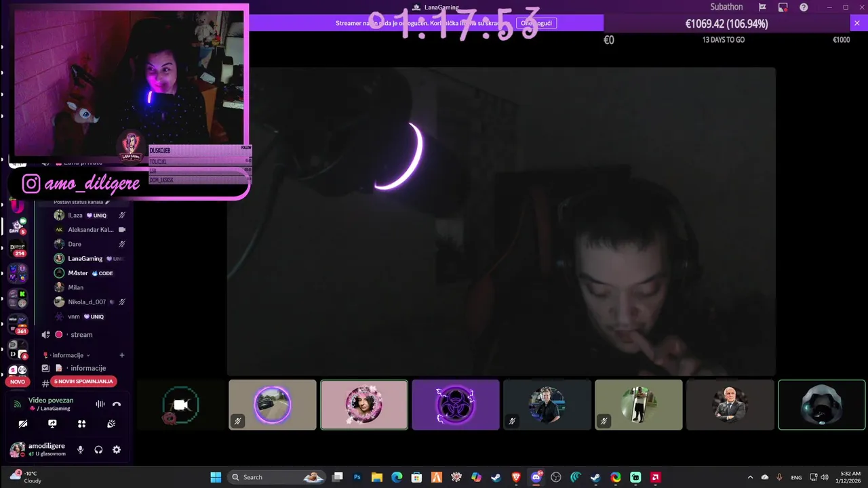This screenshot has width=868, height=488.
Task: Select Nikola_d_007 in the voice channel list
Action: coord(90,302)
